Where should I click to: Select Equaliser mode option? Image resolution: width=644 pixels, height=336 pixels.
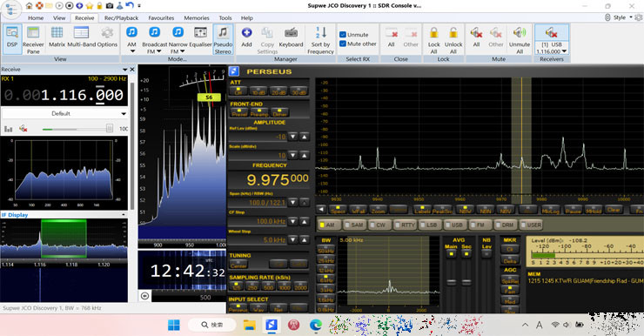coord(200,37)
